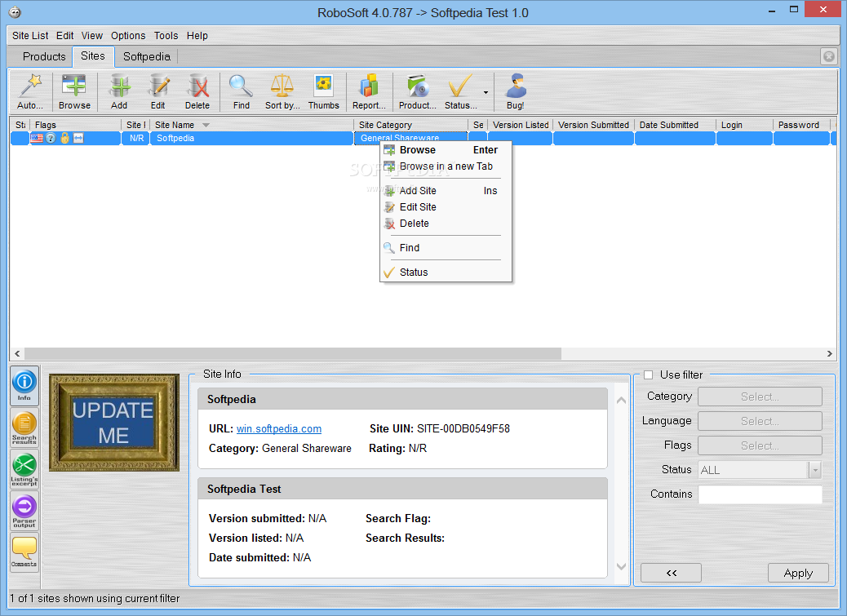Open the Tools menu

(x=166, y=36)
